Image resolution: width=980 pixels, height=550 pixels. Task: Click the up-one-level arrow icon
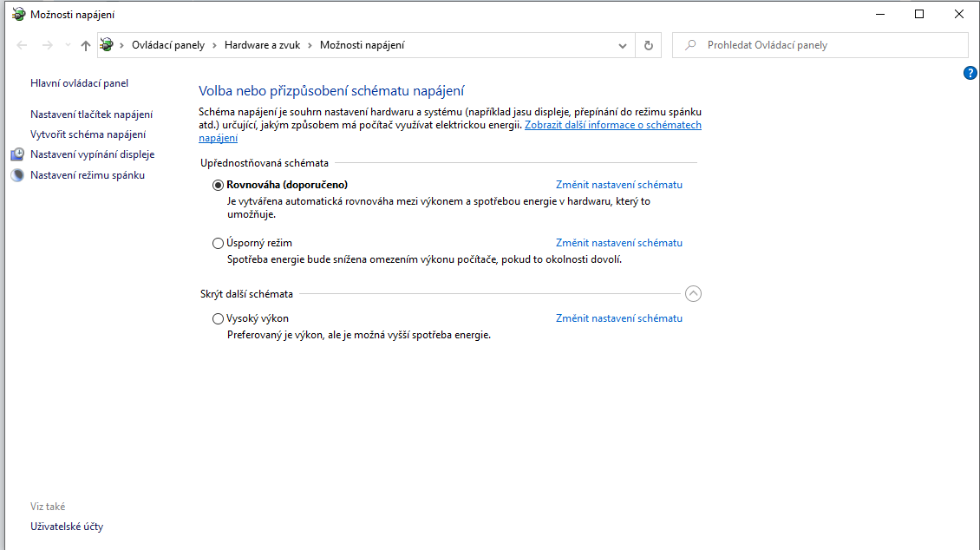point(85,45)
